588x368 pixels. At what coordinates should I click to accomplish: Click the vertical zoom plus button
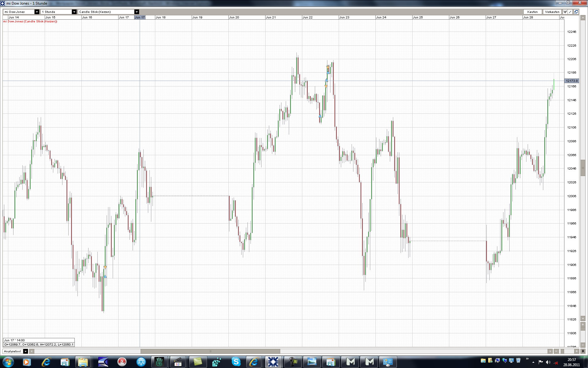pos(583,324)
